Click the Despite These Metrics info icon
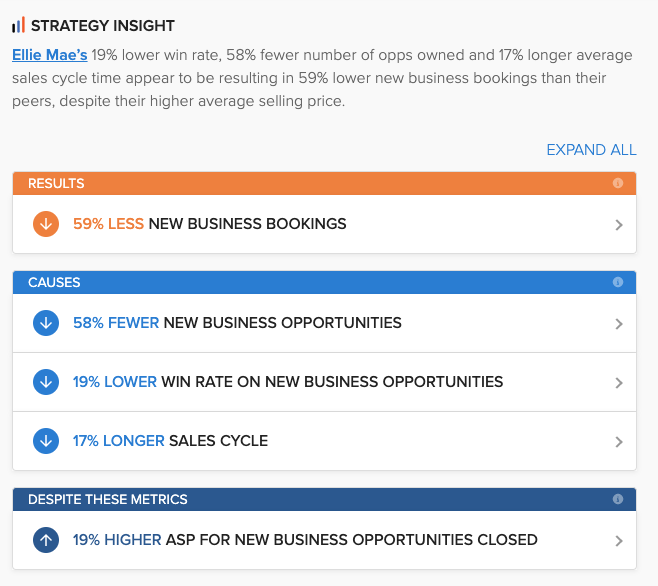 pyautogui.click(x=617, y=499)
